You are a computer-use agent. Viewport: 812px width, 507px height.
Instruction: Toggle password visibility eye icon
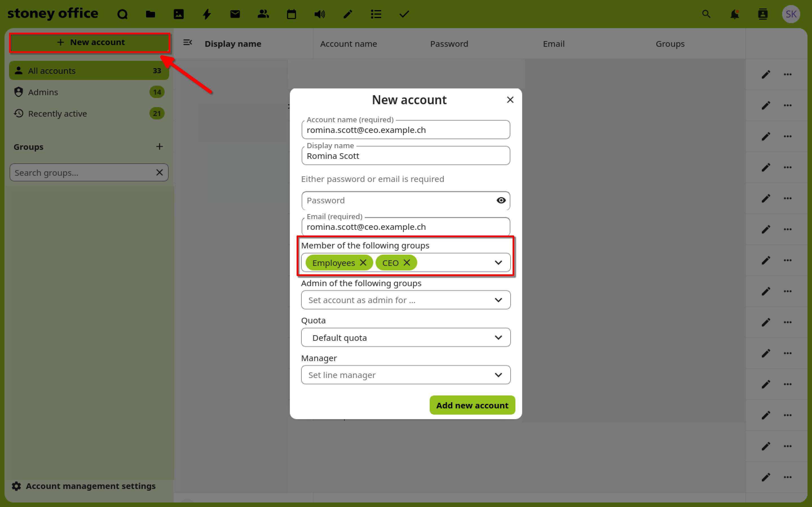[501, 200]
